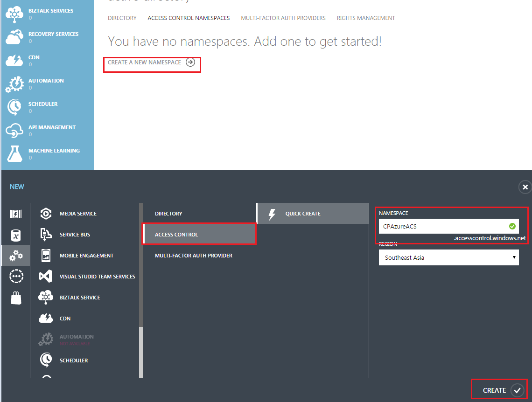Click Quick Create lightning icon
Screen dimensions: 532x402
pyautogui.click(x=272, y=214)
